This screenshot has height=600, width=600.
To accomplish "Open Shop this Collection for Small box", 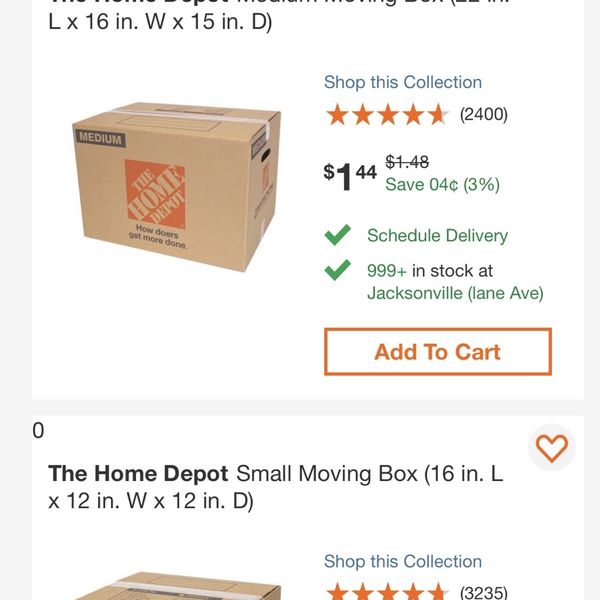I will click(403, 561).
